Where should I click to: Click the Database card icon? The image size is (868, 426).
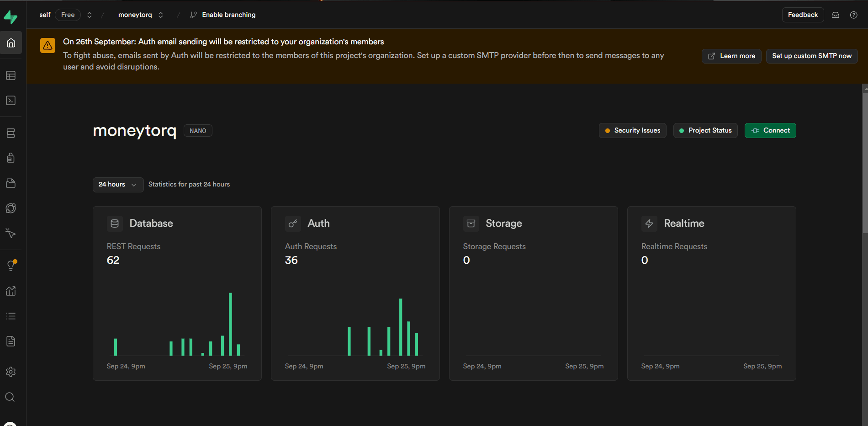coord(115,224)
